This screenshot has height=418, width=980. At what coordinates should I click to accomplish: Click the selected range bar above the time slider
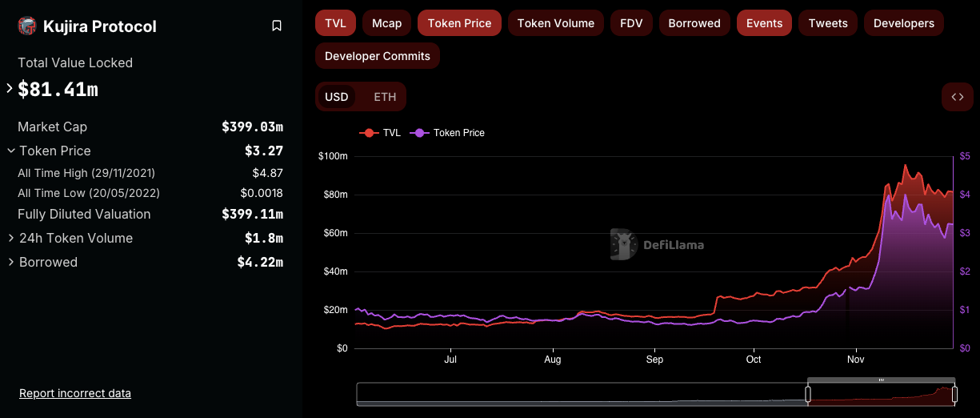pyautogui.click(x=882, y=380)
